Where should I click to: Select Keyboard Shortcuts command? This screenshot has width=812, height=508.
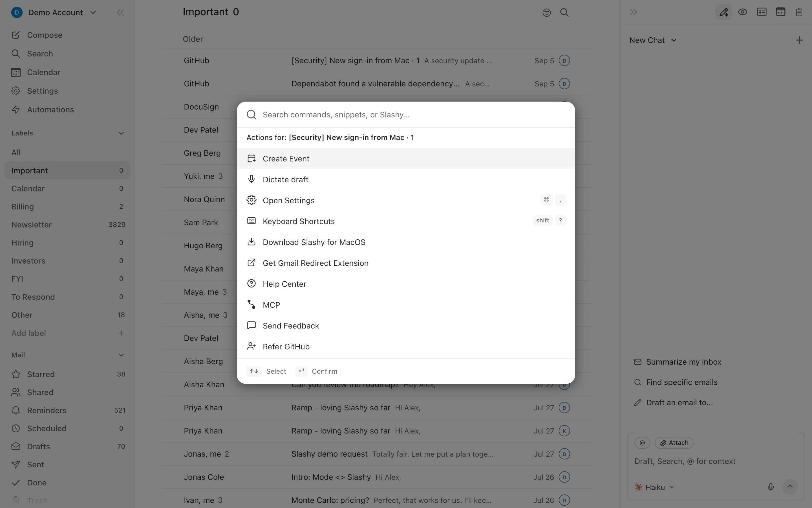click(x=406, y=221)
